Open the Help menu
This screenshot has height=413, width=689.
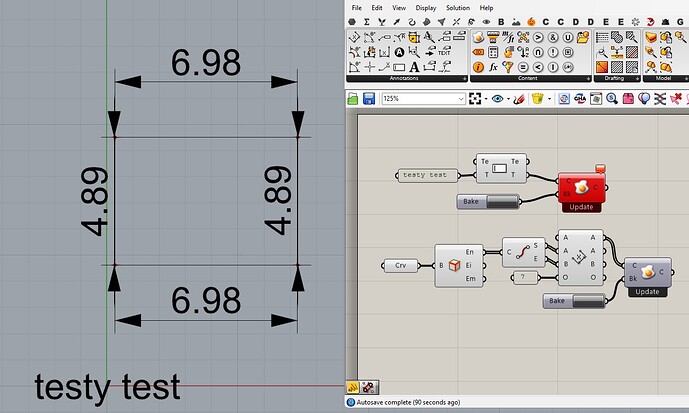tap(486, 8)
